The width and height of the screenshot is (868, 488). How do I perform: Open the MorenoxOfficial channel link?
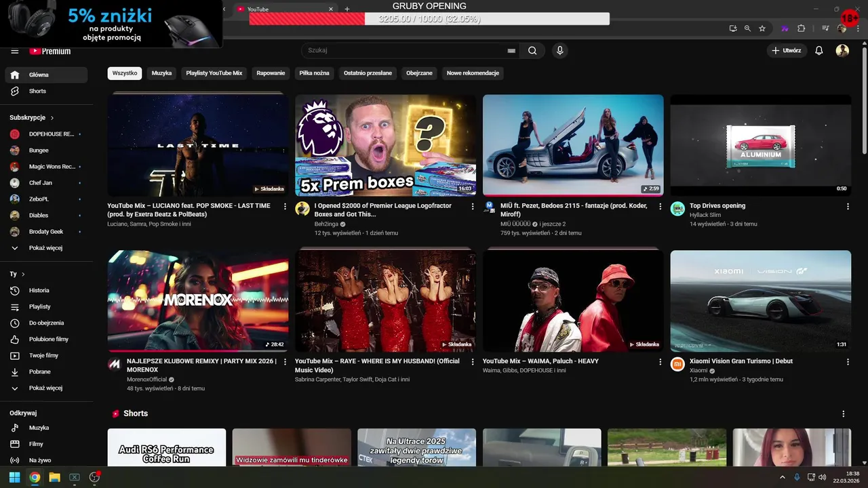(146, 380)
